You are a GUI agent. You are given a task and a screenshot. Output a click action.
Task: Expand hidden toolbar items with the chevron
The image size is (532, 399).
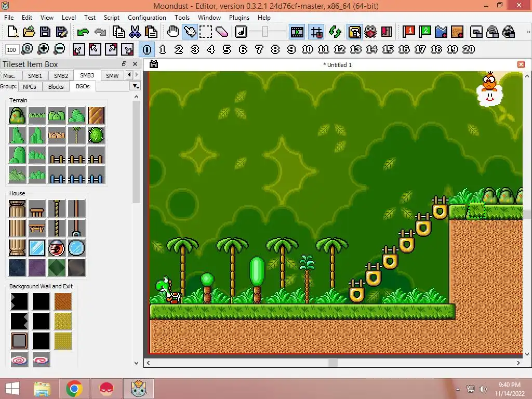[528, 32]
